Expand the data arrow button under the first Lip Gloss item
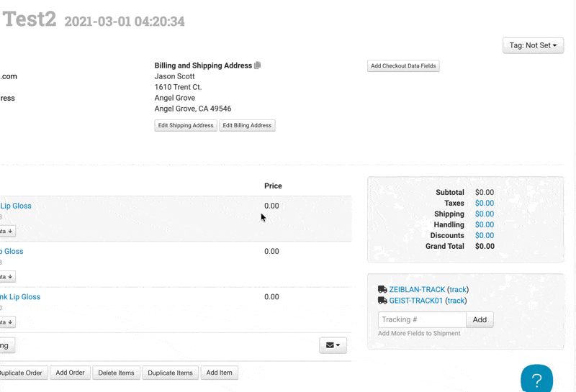 [x=6, y=231]
